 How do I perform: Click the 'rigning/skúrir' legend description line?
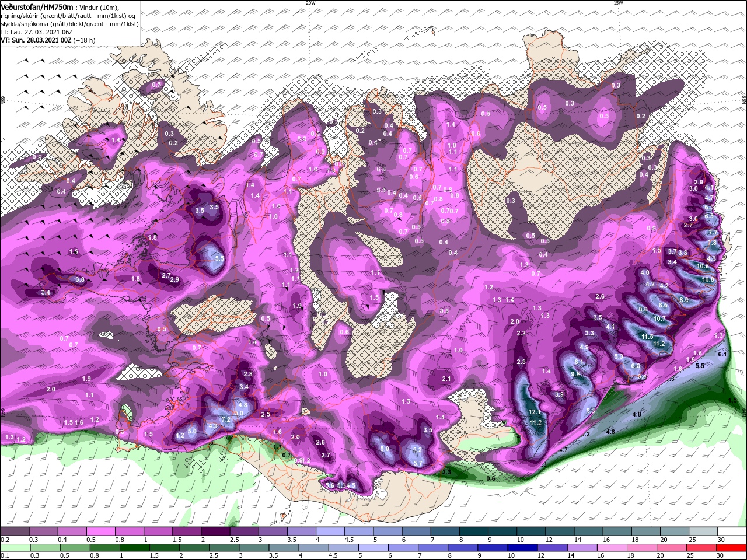pyautogui.click(x=68, y=16)
